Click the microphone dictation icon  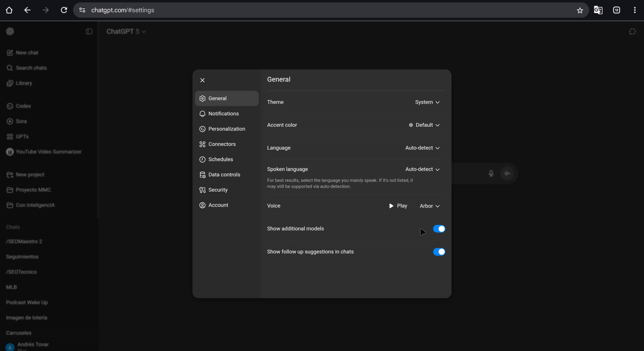pyautogui.click(x=491, y=173)
